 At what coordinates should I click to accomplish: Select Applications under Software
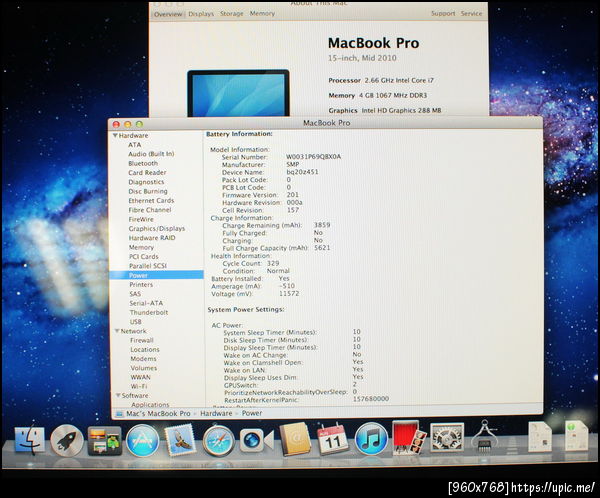(150, 404)
